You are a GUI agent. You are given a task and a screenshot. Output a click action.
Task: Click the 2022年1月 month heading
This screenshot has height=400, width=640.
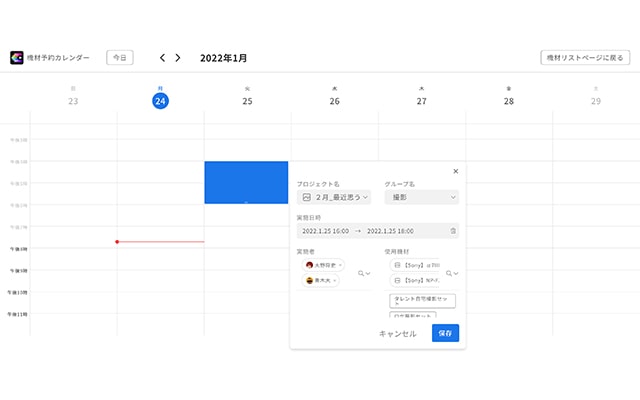(x=223, y=58)
